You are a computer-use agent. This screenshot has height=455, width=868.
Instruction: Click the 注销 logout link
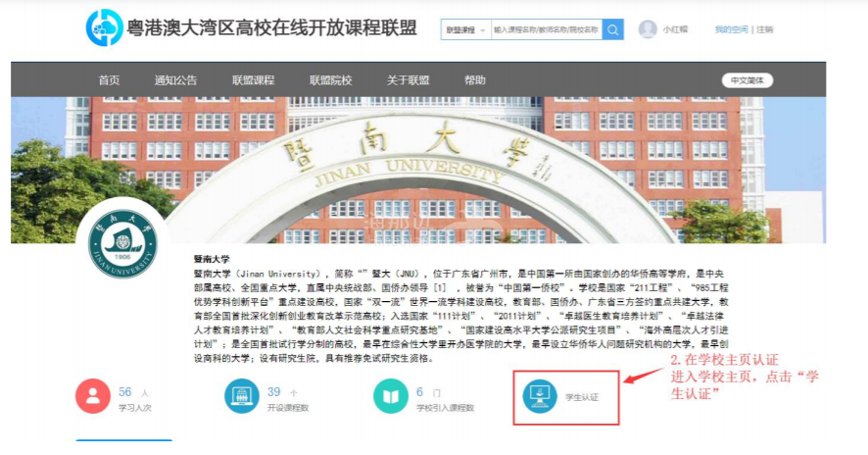tap(764, 29)
